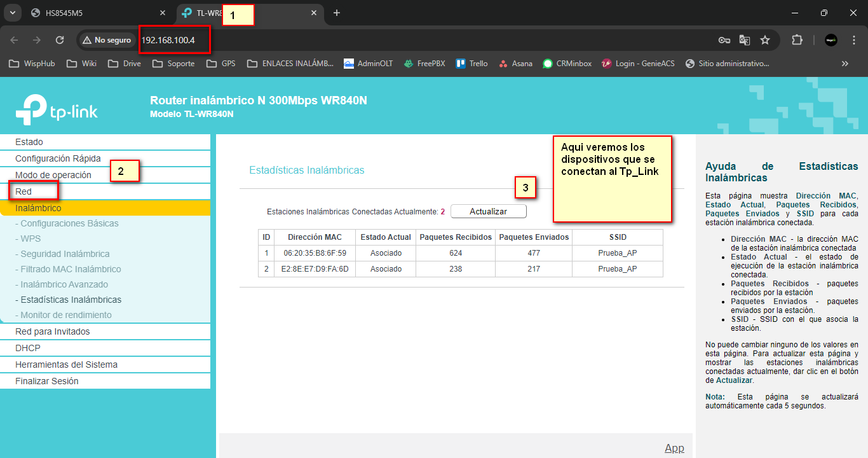
Task: Open the Asana bookmark
Action: (516, 64)
